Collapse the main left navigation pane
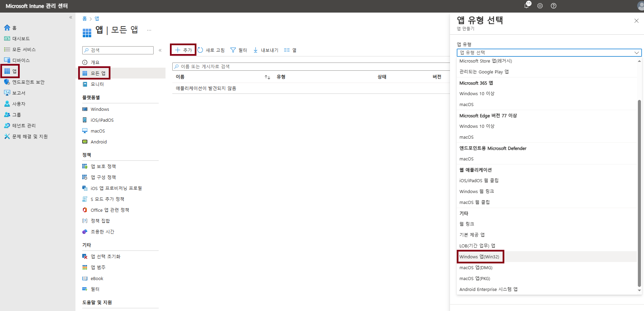Screen dimensions: 644x311 coord(71,17)
